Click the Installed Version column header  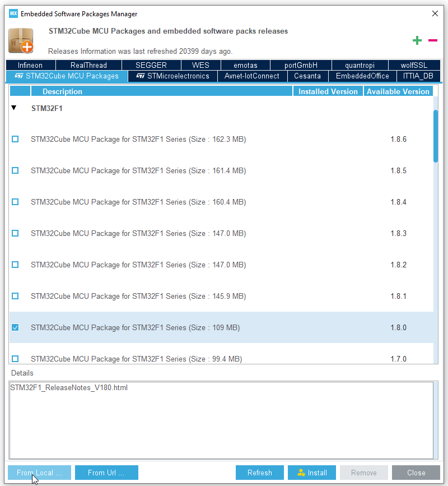click(x=328, y=91)
